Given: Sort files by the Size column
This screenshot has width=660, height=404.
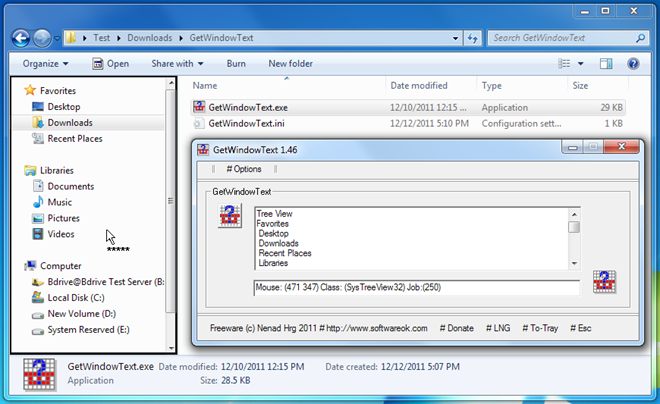Looking at the screenshot, I should [580, 85].
